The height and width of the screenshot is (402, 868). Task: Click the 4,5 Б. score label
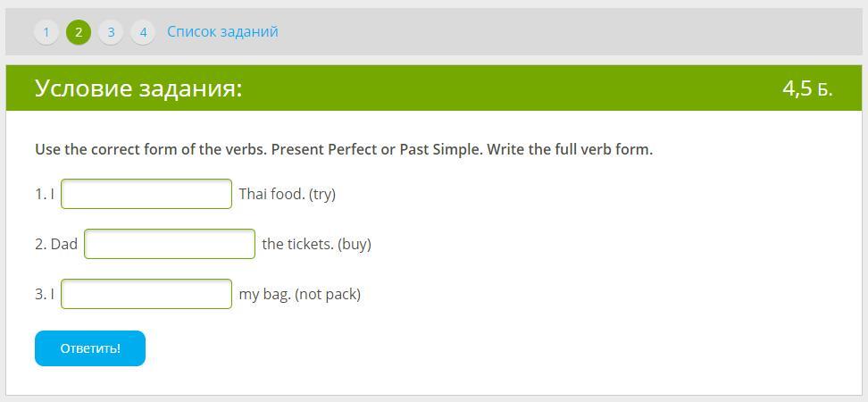coord(806,88)
